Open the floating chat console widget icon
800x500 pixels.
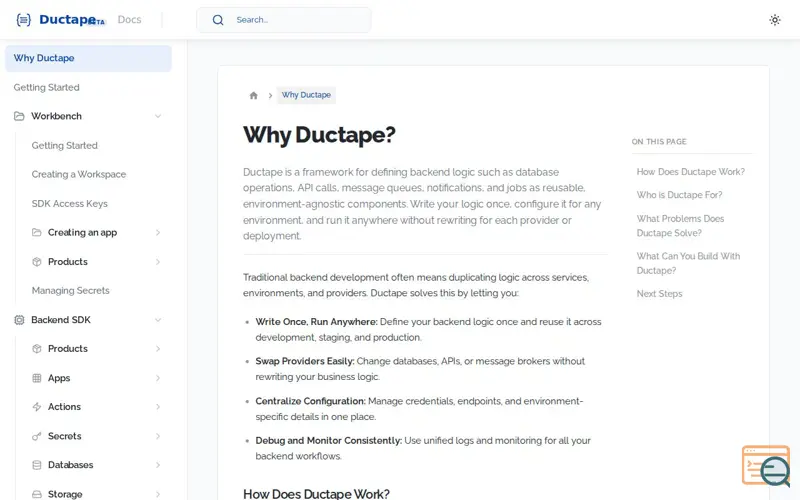pos(766,466)
